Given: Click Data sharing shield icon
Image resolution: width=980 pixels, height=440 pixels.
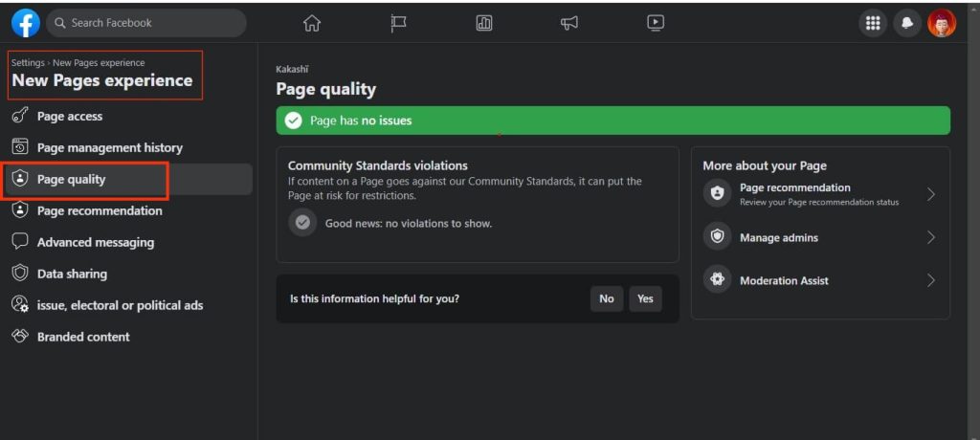Looking at the screenshot, I should tap(20, 274).
